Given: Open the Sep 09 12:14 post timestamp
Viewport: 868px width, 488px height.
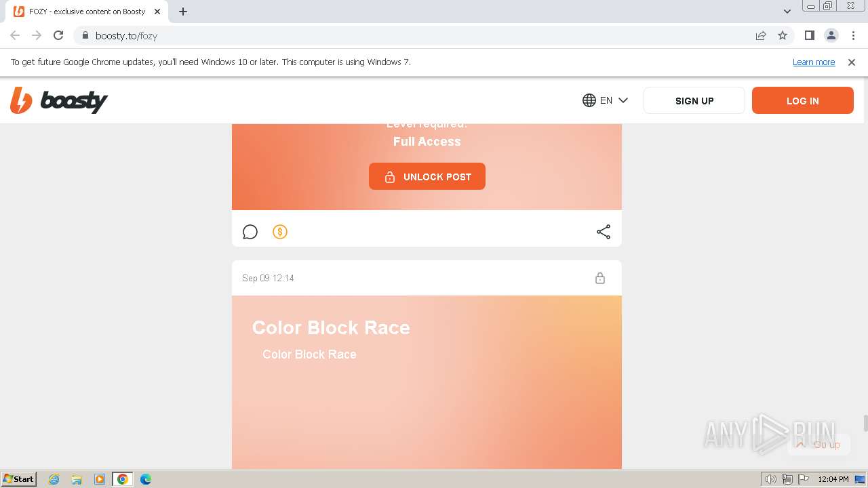Looking at the screenshot, I should pos(268,278).
